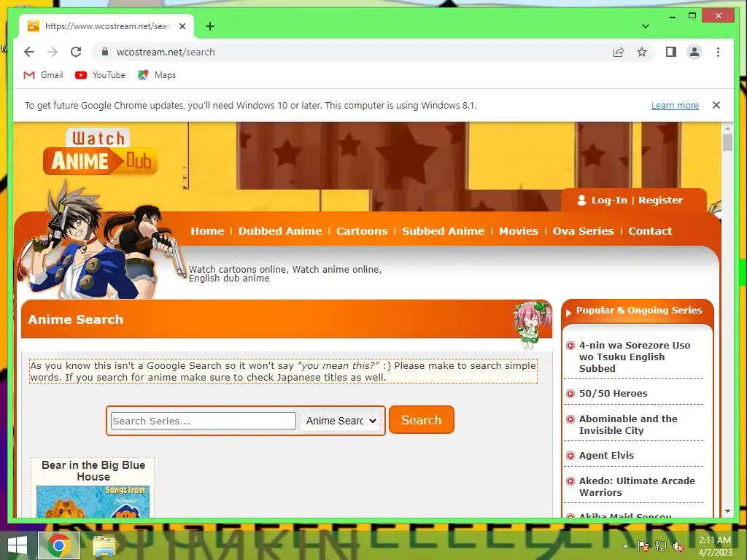Viewport: 747px width, 560px height.
Task: Open File Explorer from the taskbar
Action: click(x=104, y=545)
